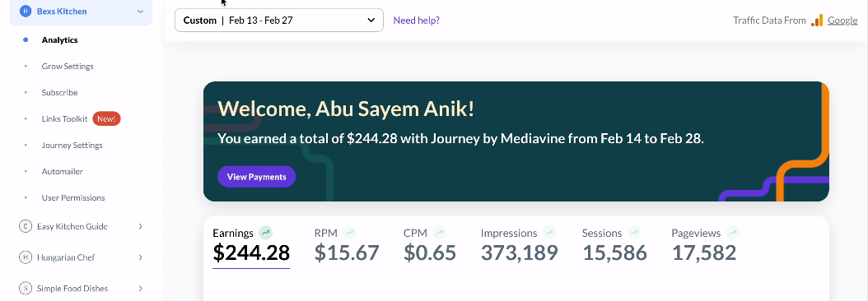
Task: Select the Pageviews metric value
Action: click(704, 252)
